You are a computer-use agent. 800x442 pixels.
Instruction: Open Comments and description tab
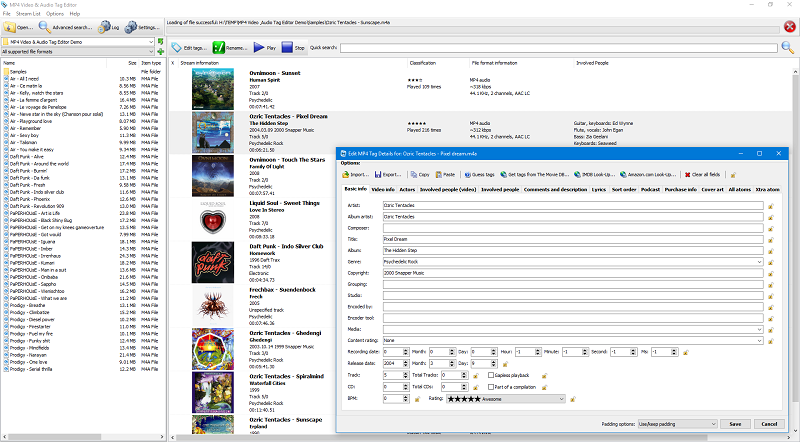555,189
